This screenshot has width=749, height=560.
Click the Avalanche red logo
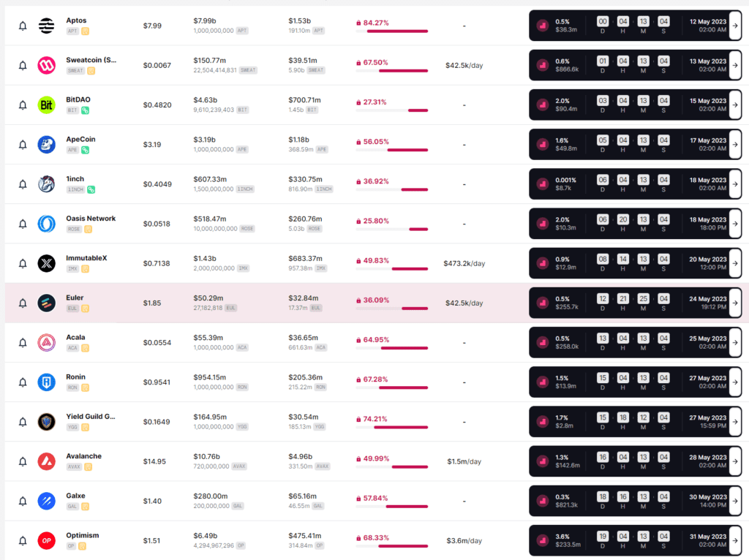(47, 461)
